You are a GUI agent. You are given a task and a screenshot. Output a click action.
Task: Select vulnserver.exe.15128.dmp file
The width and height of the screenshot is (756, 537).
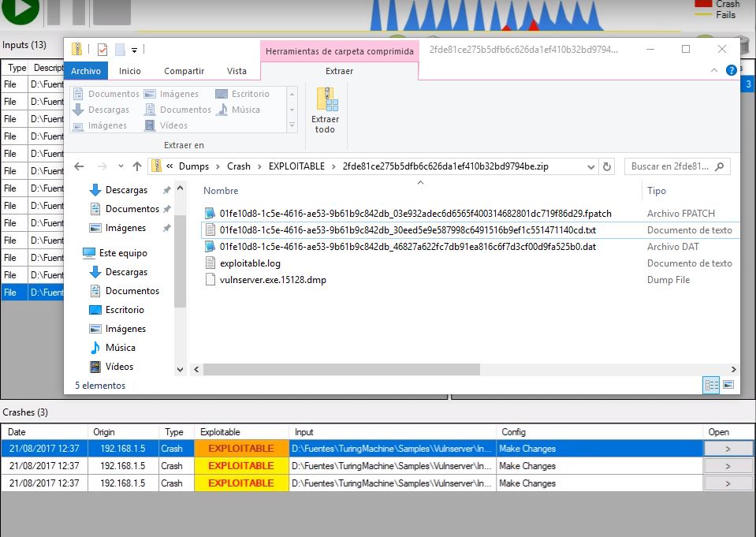273,280
